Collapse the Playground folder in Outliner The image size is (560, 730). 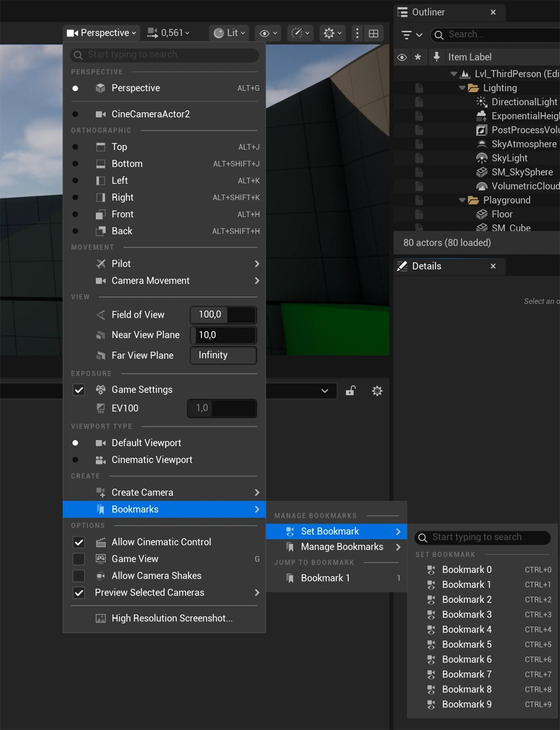[x=462, y=200]
